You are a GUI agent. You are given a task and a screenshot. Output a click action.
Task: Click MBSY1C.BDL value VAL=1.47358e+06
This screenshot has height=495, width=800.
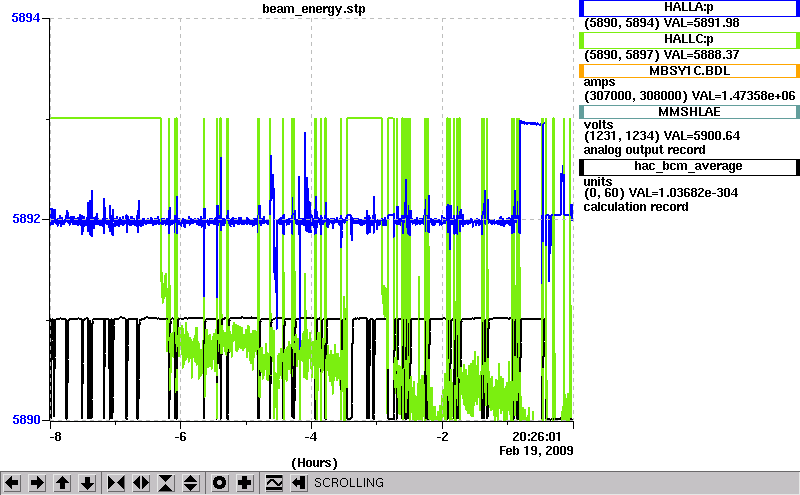click(743, 96)
